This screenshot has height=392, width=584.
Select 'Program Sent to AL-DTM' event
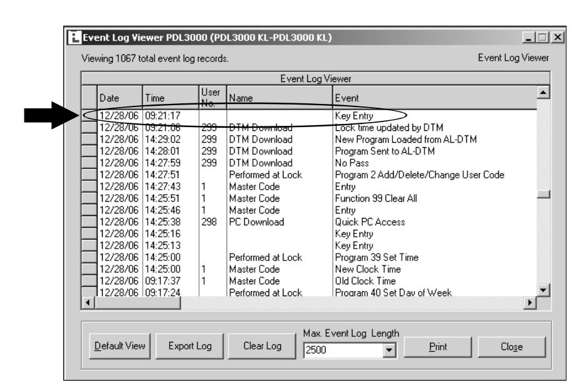385,152
